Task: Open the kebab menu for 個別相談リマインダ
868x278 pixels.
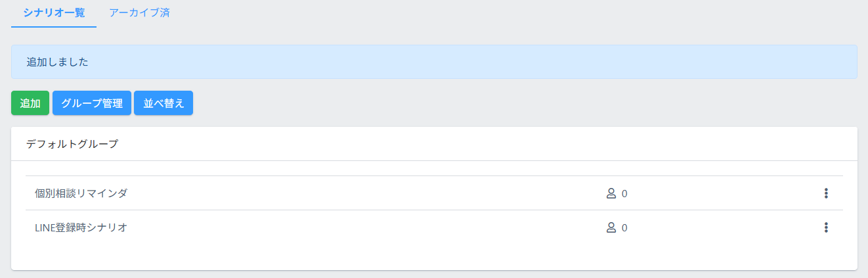Action: pos(826,193)
